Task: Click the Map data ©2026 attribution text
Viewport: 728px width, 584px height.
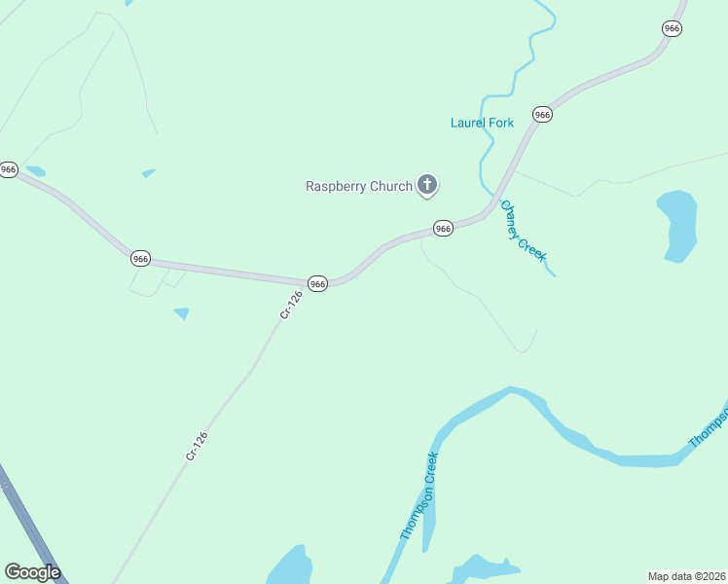Action: coord(687,576)
